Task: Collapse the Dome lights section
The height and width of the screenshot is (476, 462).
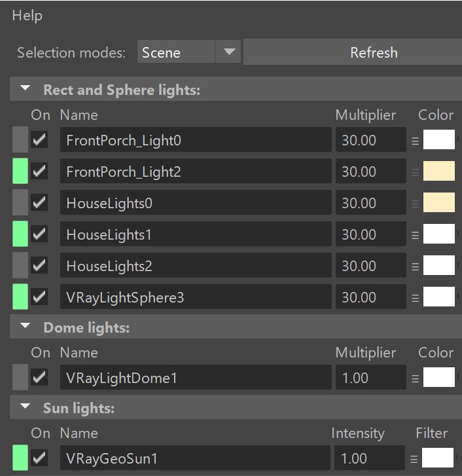Action: (25, 326)
